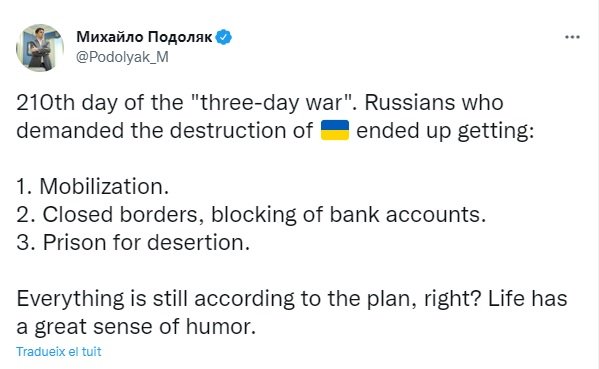Click the list item '3. Prison for desertion.'
This screenshot has width=599, height=369.
(x=133, y=242)
